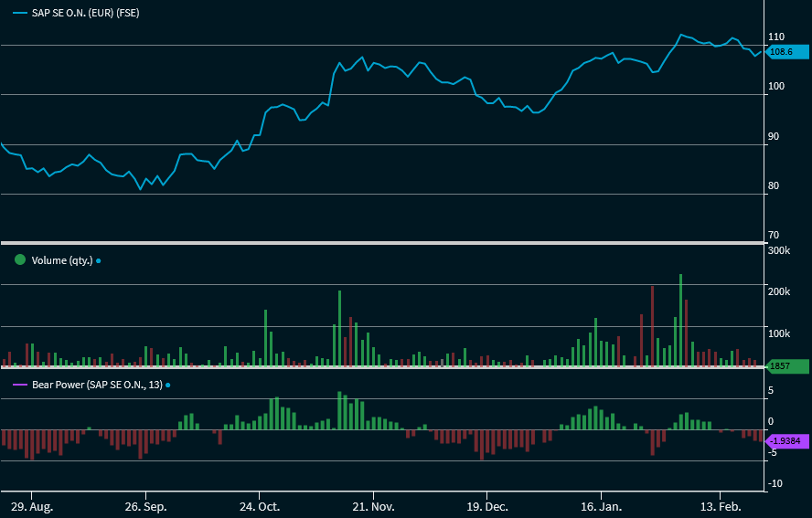Click the 21. Nov. date on time axis

coord(373,506)
